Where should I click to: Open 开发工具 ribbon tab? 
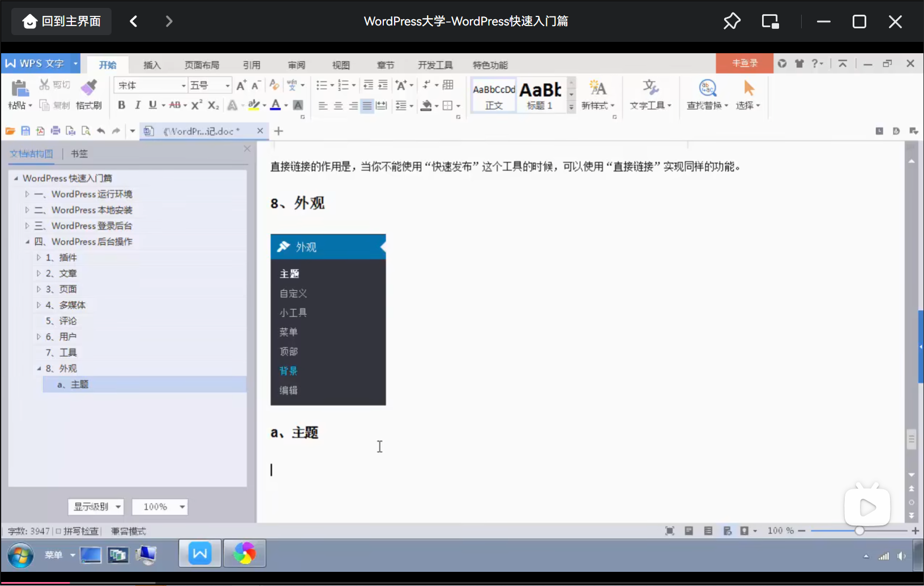point(435,65)
